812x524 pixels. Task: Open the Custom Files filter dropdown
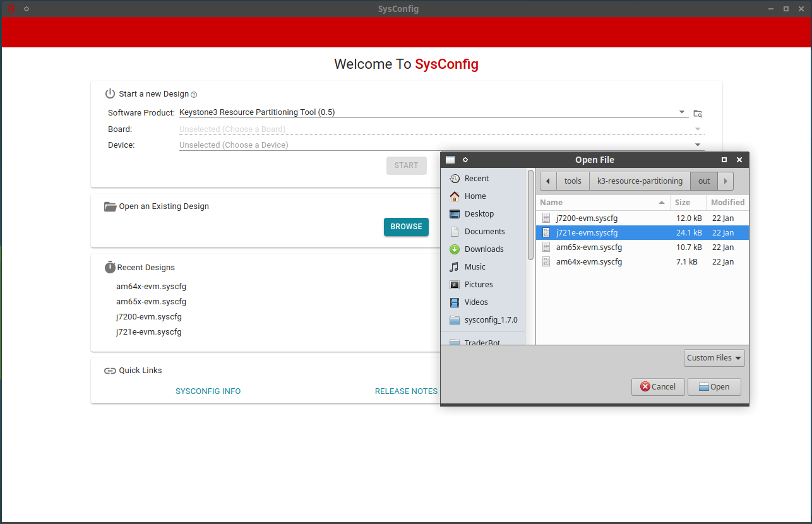pos(714,357)
